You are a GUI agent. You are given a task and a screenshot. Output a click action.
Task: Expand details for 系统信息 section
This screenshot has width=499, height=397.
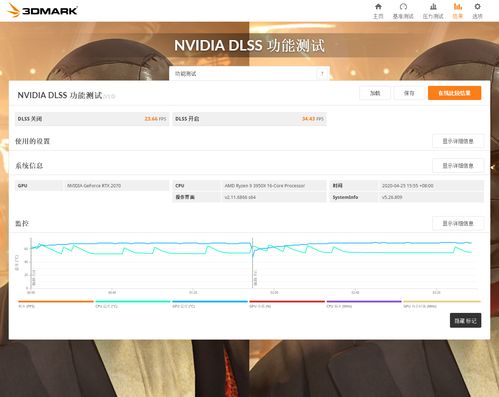[x=458, y=166]
